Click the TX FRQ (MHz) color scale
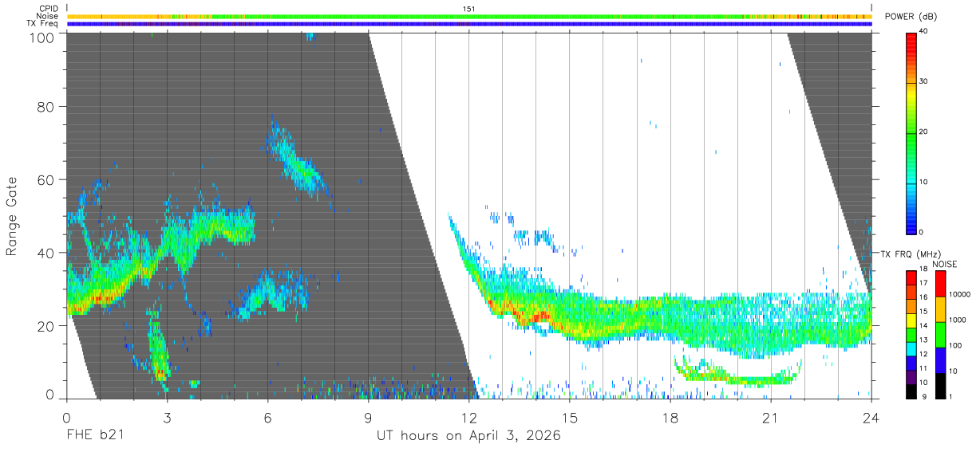 [911, 334]
